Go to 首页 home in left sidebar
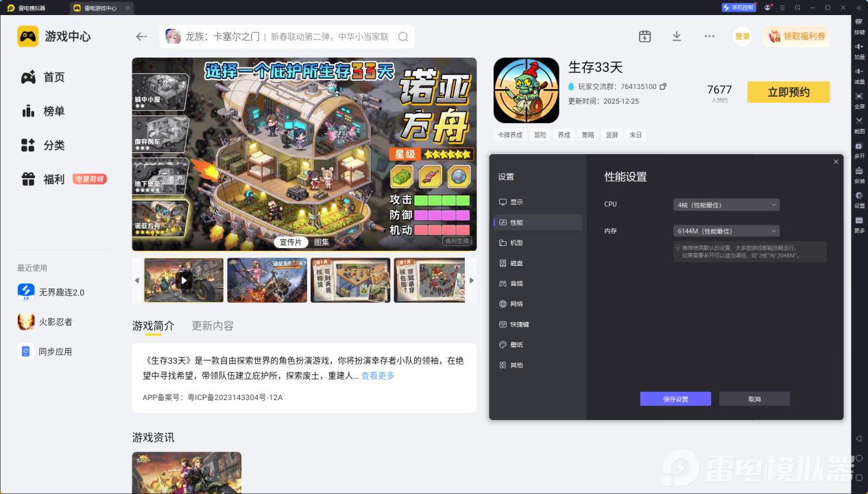Viewport: 868px width, 494px height. [43, 77]
